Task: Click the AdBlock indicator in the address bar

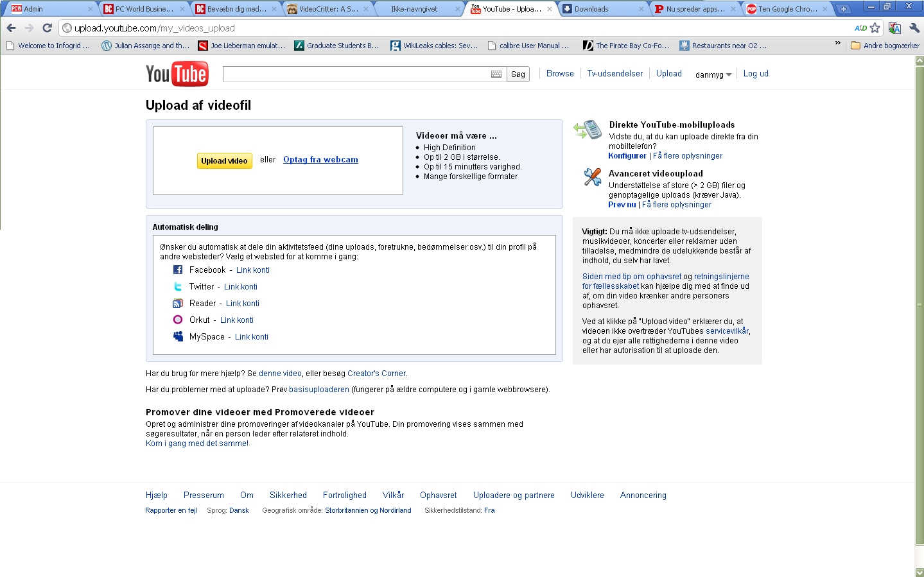Action: 860,28
